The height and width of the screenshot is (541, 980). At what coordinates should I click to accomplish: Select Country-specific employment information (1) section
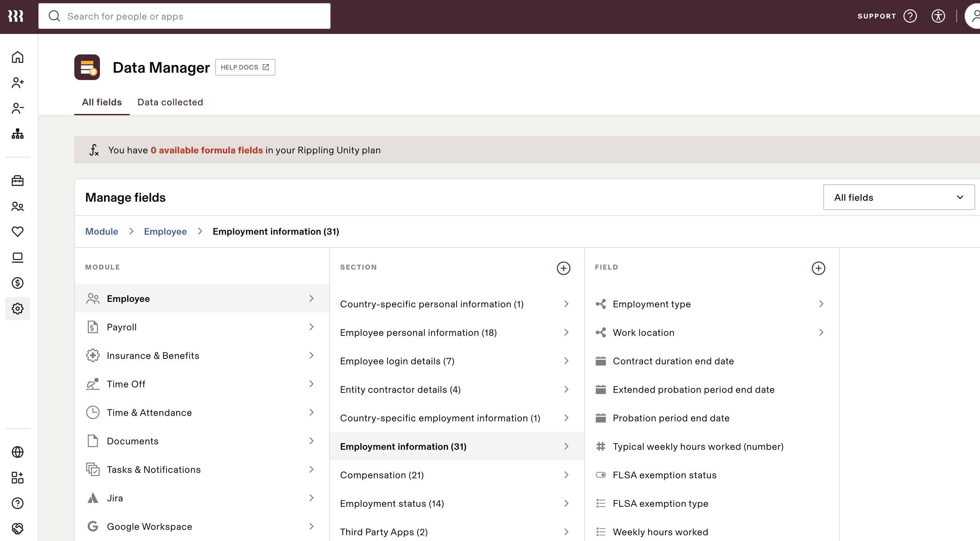[456, 418]
